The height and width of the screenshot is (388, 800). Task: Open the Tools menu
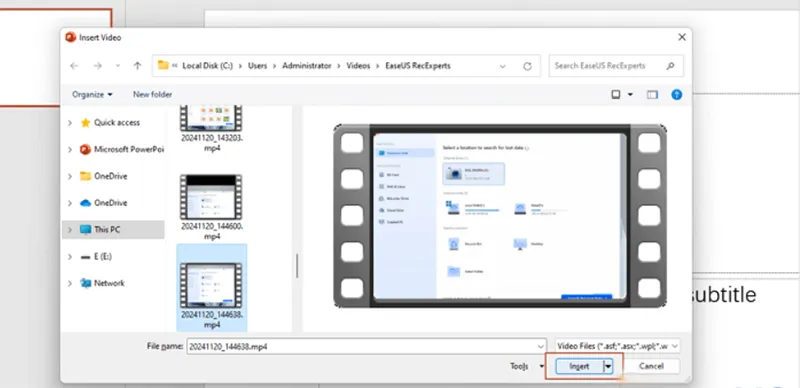click(x=527, y=366)
